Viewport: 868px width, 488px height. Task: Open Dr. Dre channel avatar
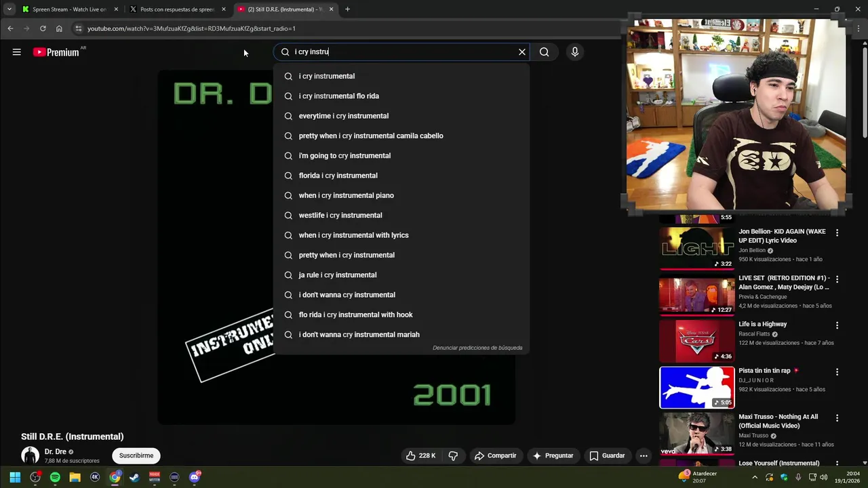pyautogui.click(x=30, y=455)
